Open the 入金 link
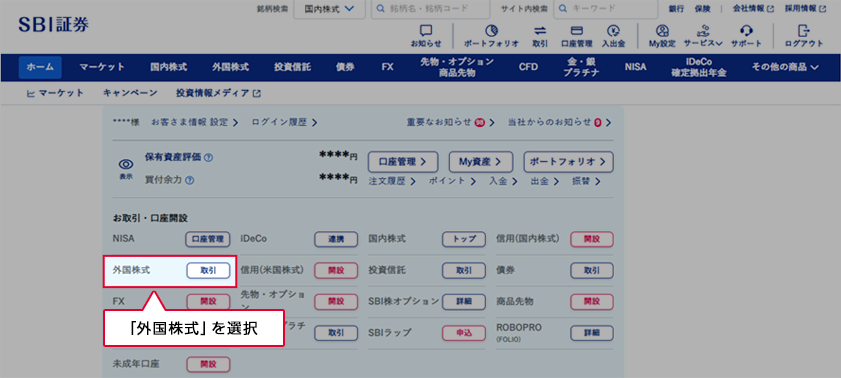The width and height of the screenshot is (841, 378). [x=503, y=181]
